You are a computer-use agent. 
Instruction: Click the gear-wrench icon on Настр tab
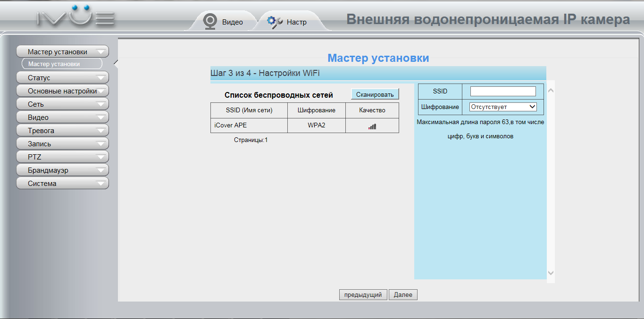[x=275, y=22]
